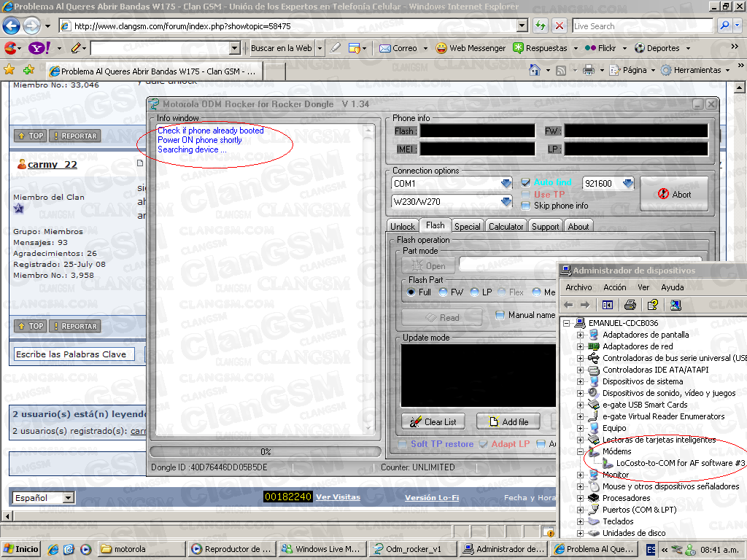Viewport: 747px width, 560px height.
Task: Click the Escribe las Palabras Clave field
Action: point(74,354)
